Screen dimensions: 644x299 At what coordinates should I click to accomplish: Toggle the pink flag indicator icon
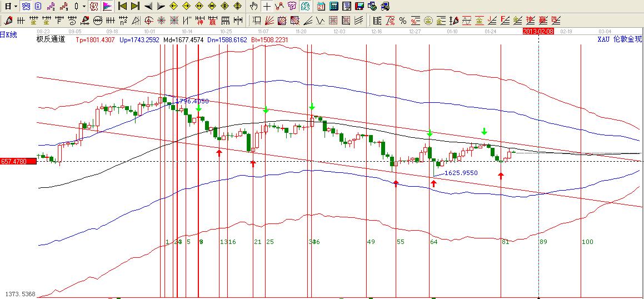point(107,6)
